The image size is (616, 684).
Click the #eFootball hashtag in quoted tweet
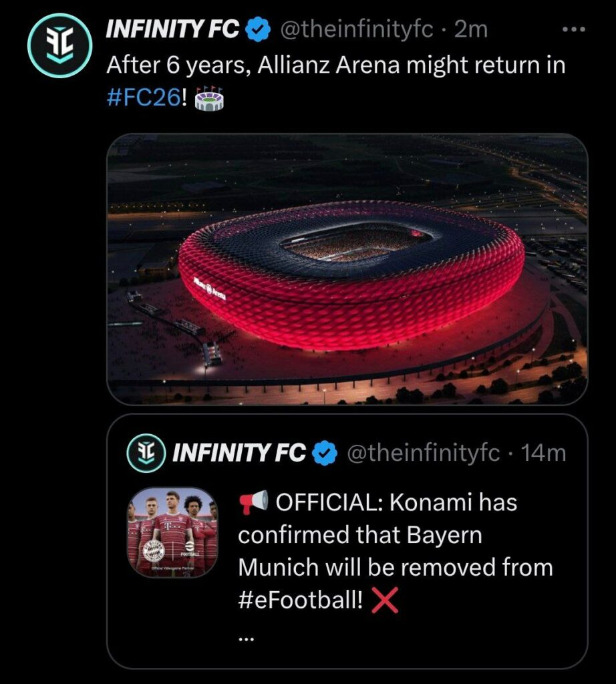300,599
